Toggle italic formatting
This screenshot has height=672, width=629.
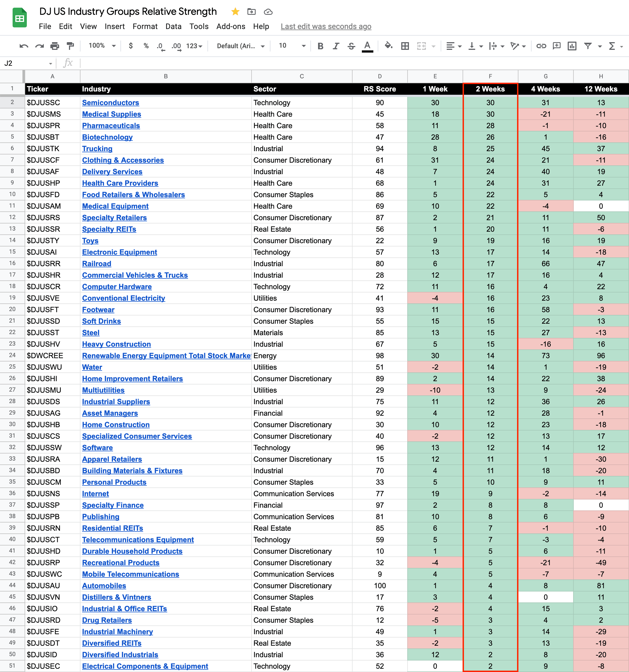[336, 46]
